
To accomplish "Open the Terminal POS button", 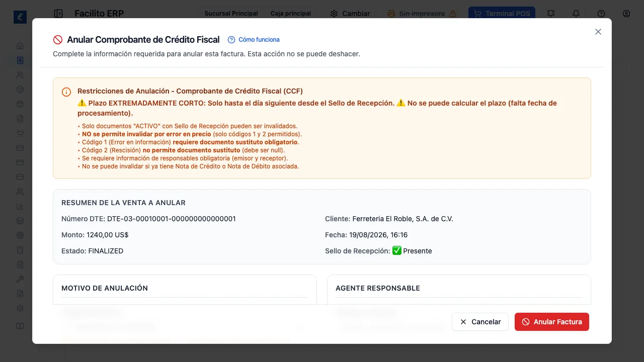I will pos(502,14).
